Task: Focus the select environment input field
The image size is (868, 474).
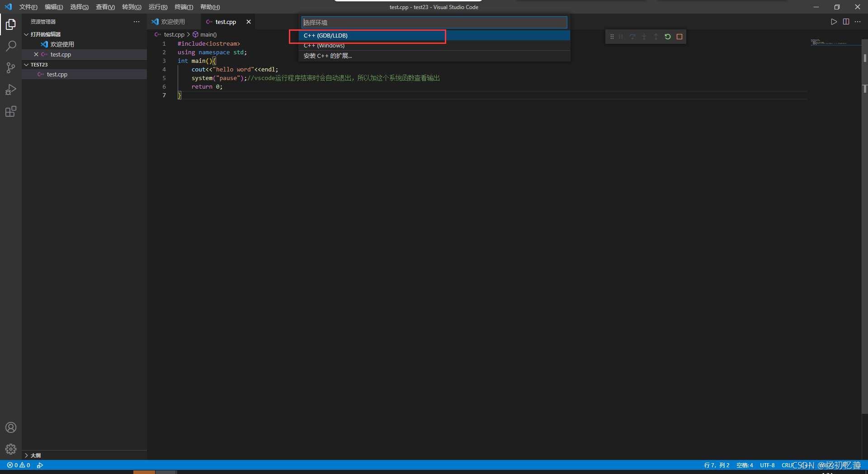Action: point(434,22)
